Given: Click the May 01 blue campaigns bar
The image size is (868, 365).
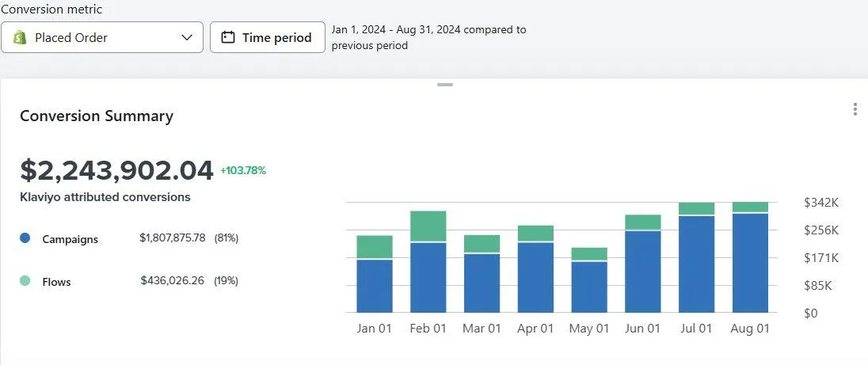Looking at the screenshot, I should coord(589,287).
